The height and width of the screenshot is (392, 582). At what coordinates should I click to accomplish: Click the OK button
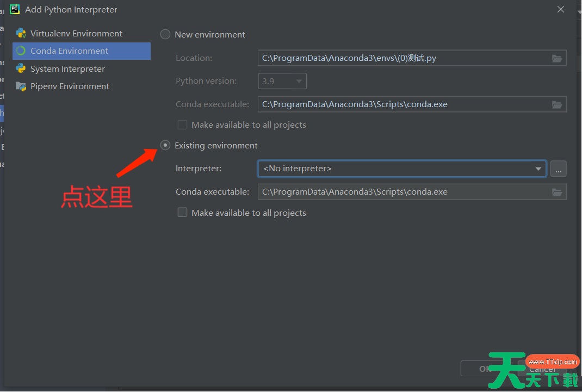pyautogui.click(x=485, y=369)
